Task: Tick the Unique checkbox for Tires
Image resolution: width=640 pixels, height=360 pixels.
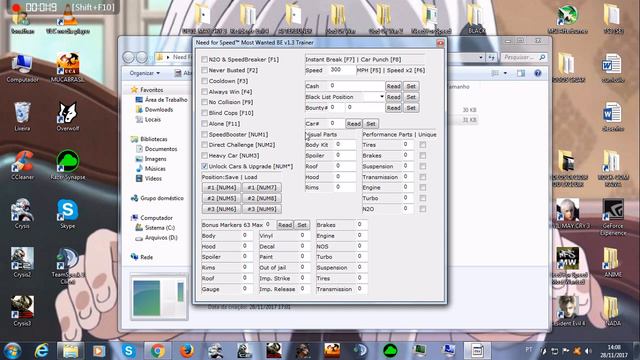Action: click(422, 145)
